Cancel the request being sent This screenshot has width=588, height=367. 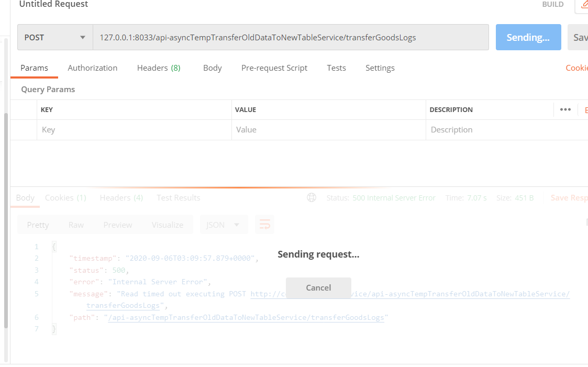click(318, 287)
